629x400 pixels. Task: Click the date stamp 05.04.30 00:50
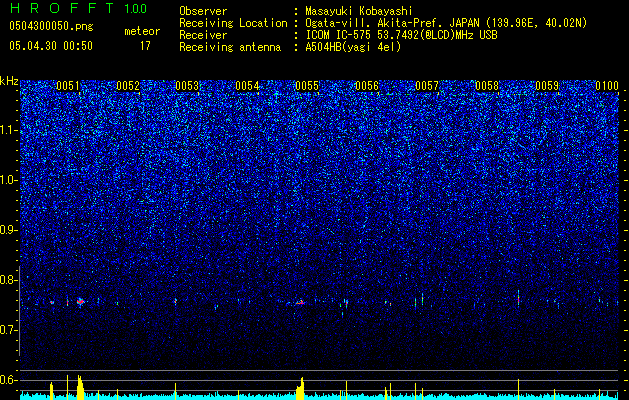[x=51, y=46]
